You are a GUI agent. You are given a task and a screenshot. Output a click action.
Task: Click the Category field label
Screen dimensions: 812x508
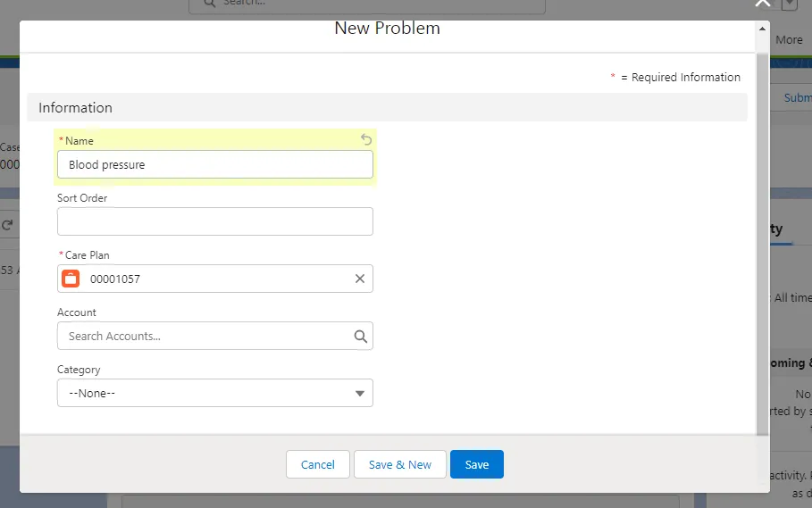79,370
